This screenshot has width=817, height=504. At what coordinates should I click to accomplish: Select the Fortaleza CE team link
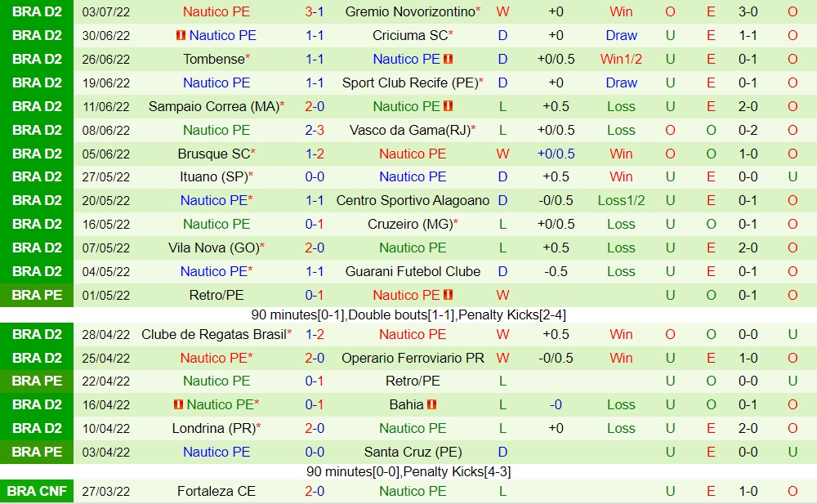point(217,491)
